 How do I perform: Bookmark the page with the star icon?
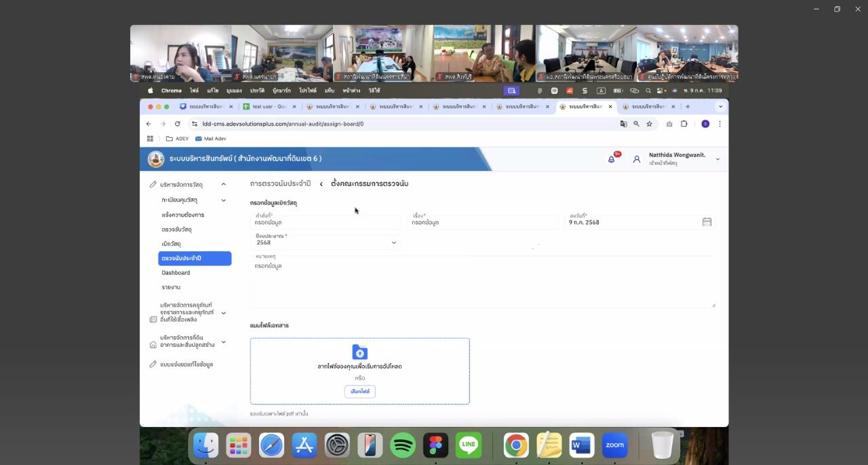click(x=649, y=124)
